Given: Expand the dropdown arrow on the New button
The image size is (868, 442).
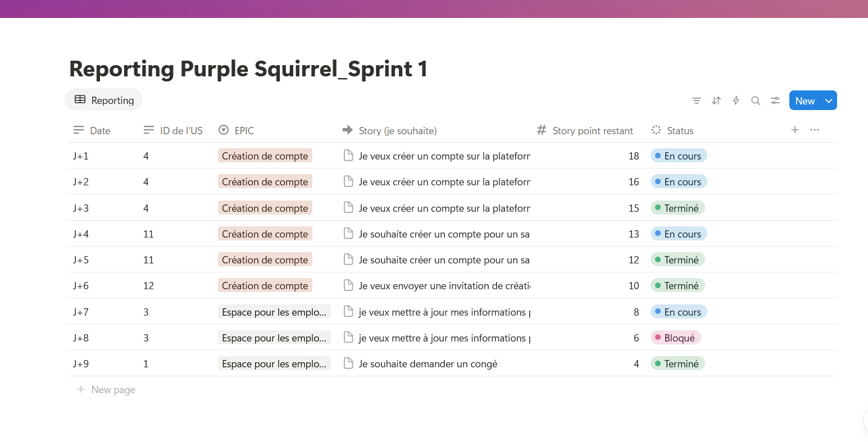Looking at the screenshot, I should tap(829, 101).
